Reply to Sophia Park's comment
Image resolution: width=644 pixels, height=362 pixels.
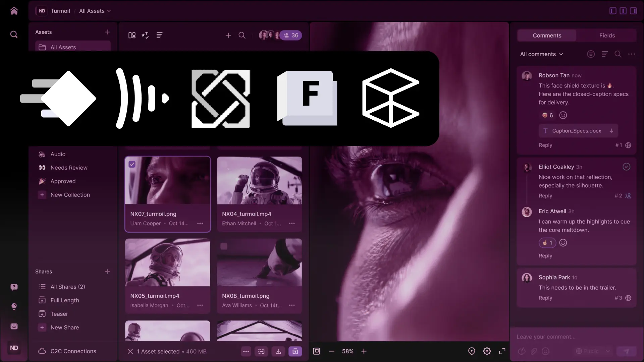[545, 298]
